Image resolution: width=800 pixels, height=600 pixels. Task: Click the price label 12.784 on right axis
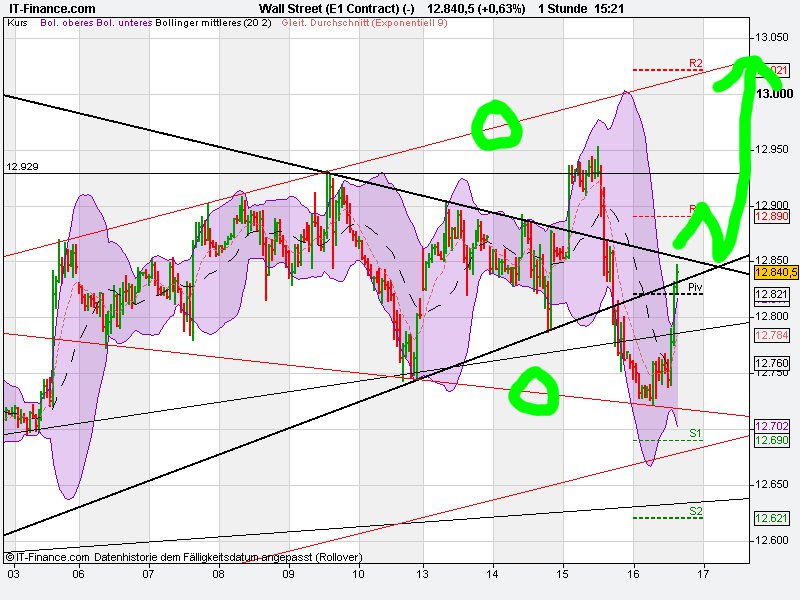(771, 336)
